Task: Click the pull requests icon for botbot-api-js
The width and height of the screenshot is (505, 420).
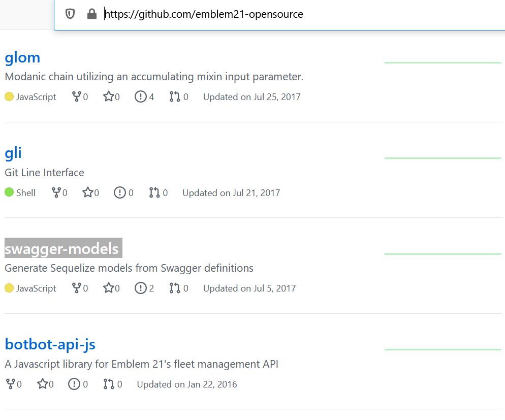Action: tap(109, 384)
